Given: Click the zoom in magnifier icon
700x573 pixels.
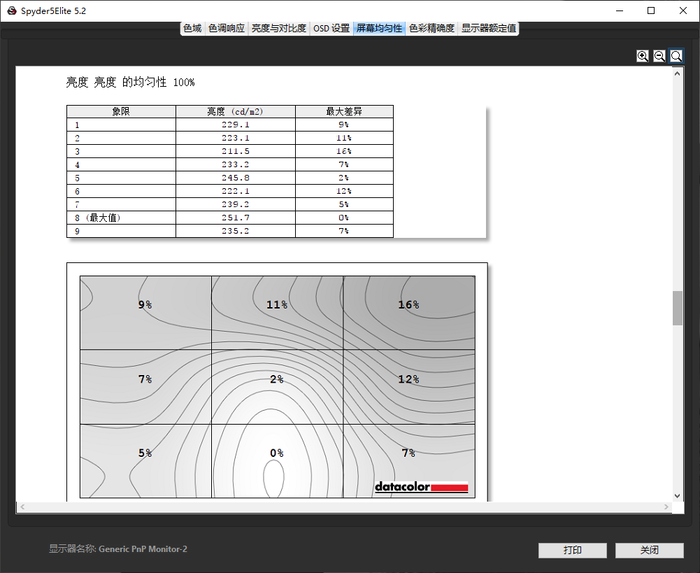Looking at the screenshot, I should [643, 56].
